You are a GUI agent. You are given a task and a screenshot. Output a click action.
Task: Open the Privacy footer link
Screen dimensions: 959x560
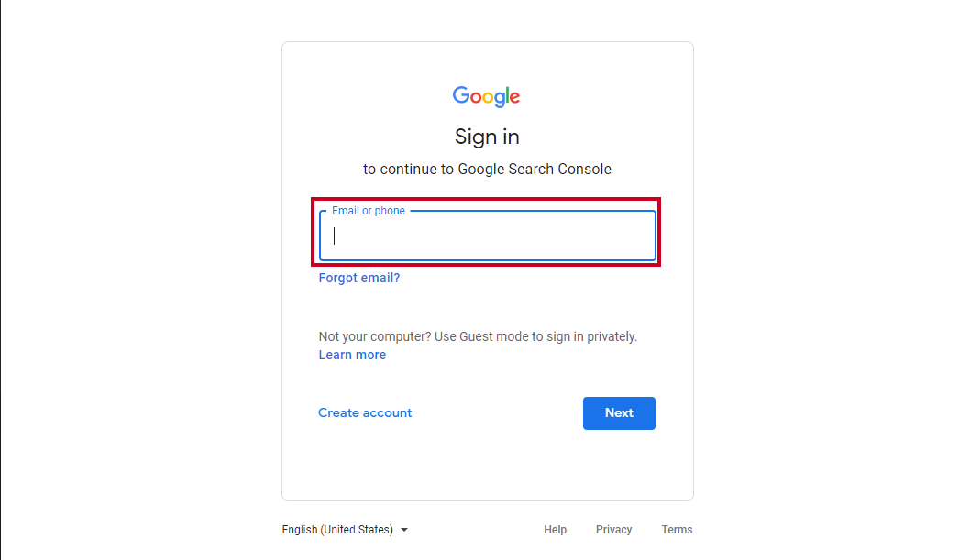point(613,530)
